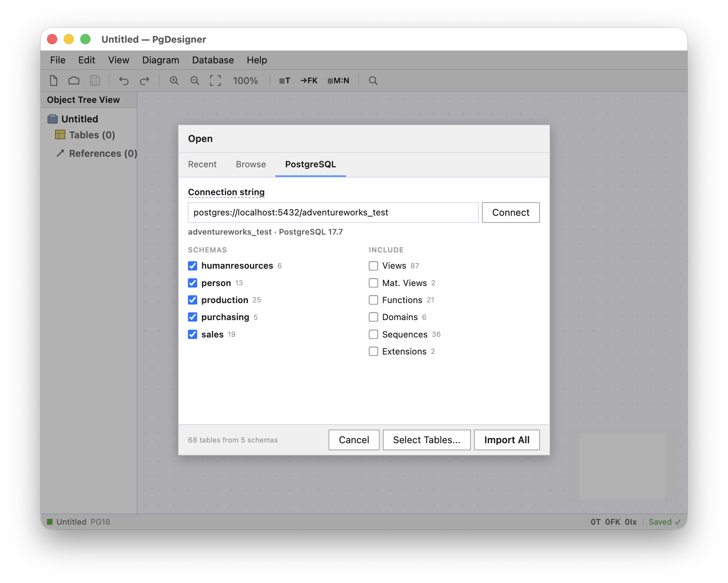Zoom out of the diagram
The width and height of the screenshot is (728, 583).
(x=195, y=80)
